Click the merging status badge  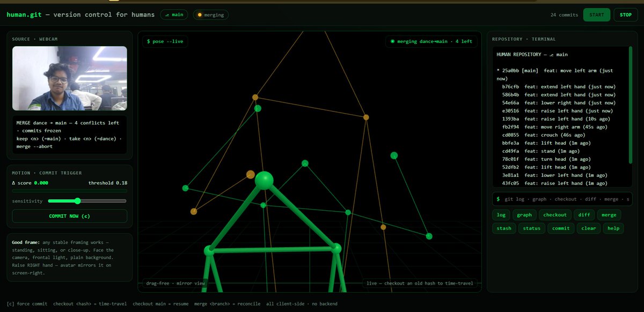[210, 14]
